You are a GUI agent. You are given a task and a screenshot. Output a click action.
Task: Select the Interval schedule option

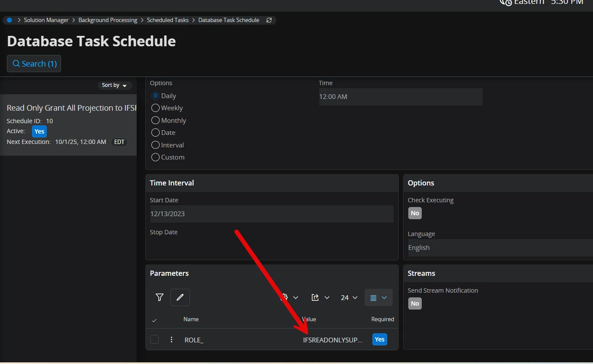click(x=155, y=145)
